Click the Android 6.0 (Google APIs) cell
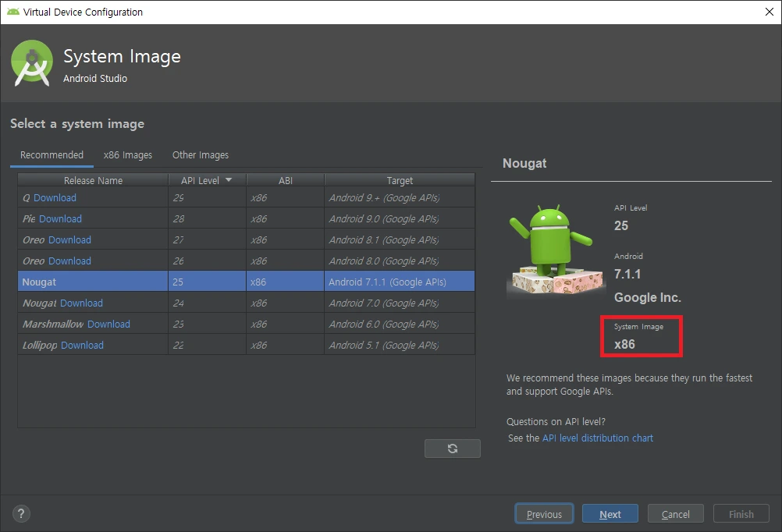782x532 pixels. [x=400, y=324]
